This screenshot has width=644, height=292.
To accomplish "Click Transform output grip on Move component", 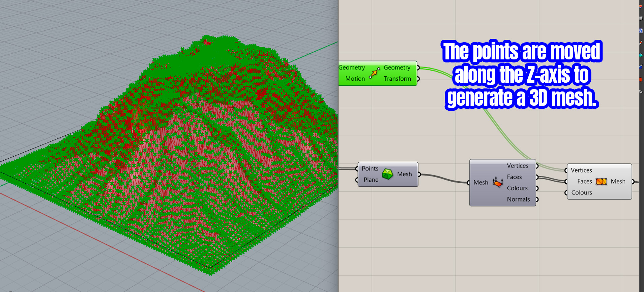I will click(418, 79).
